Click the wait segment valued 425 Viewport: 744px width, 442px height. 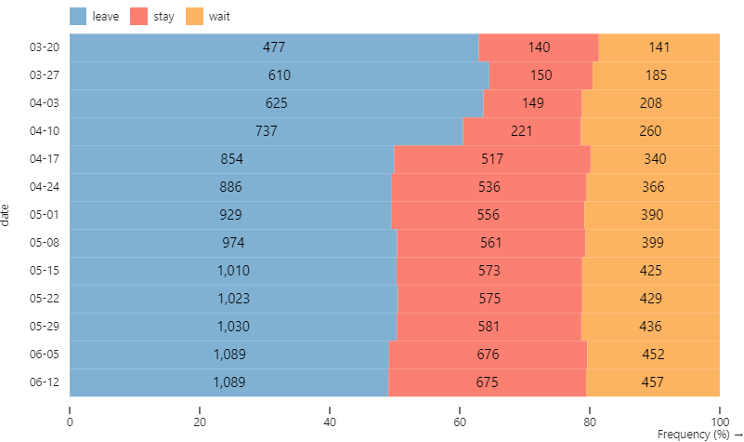(650, 270)
